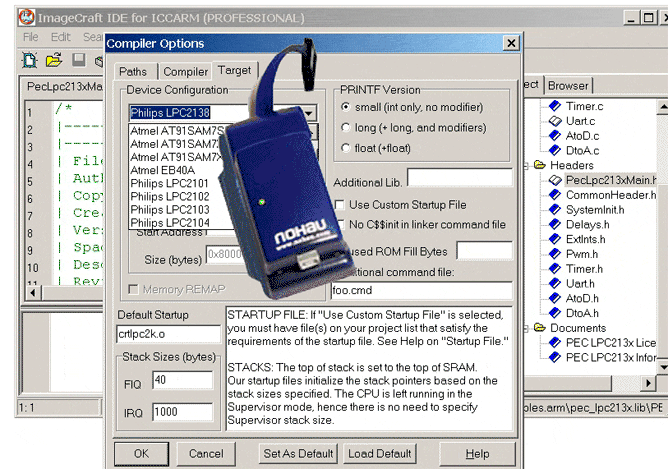
Task: Choose Atmel EB40A from device list
Action: (x=163, y=170)
